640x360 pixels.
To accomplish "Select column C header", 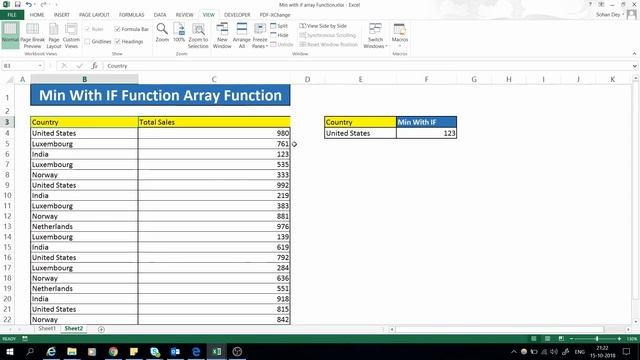I will (x=214, y=79).
